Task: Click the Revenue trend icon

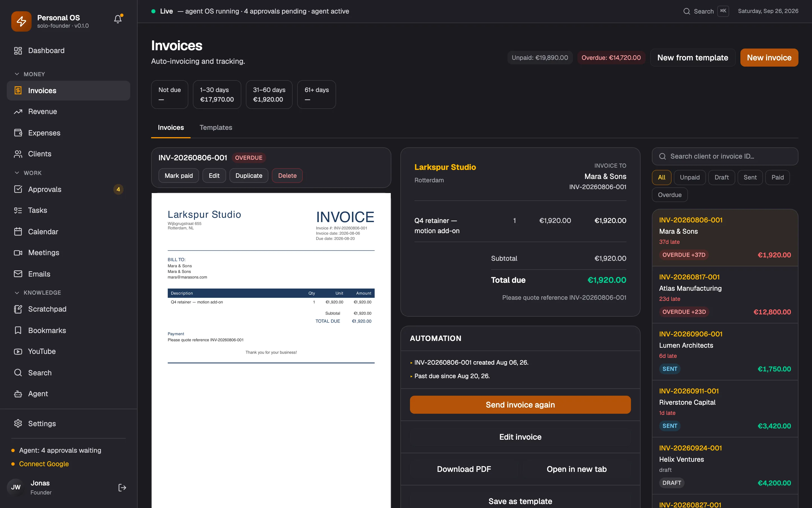Action: click(18, 111)
